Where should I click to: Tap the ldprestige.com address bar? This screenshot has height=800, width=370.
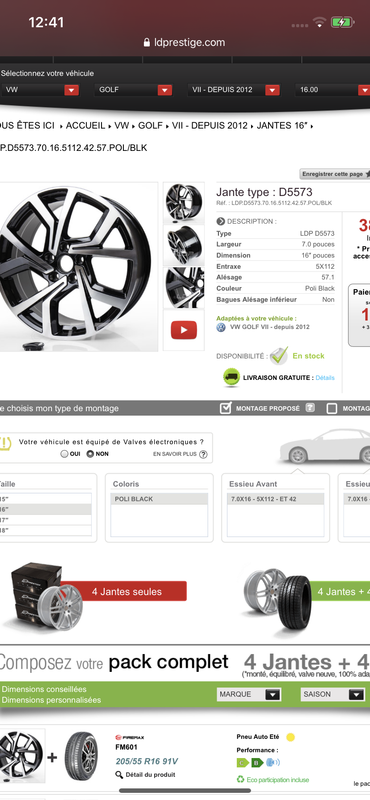pos(185,42)
